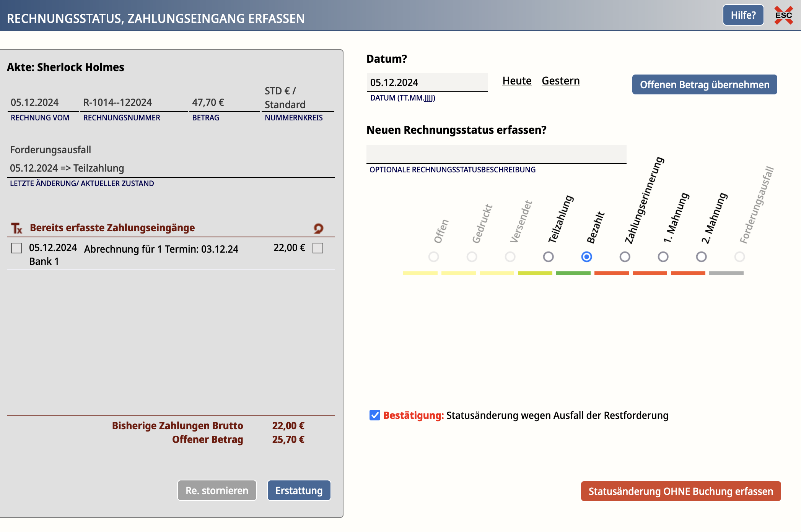801x532 pixels.
Task: Select the 1. Mahnung status radio button
Action: pos(663,257)
